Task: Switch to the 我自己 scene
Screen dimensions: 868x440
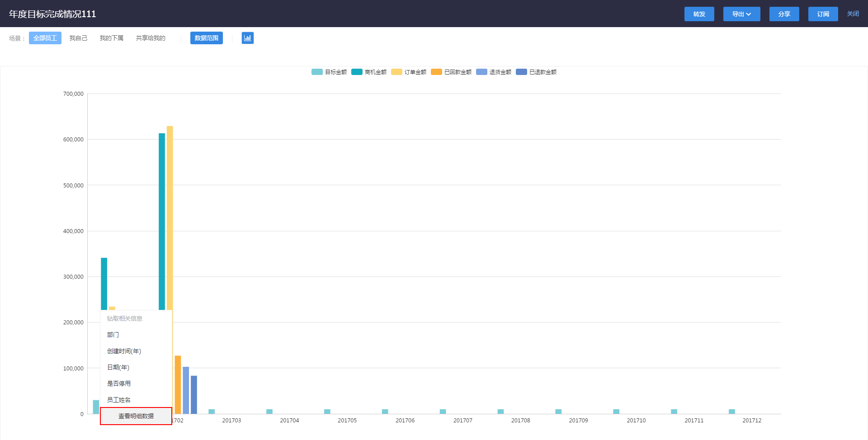Action: (78, 38)
